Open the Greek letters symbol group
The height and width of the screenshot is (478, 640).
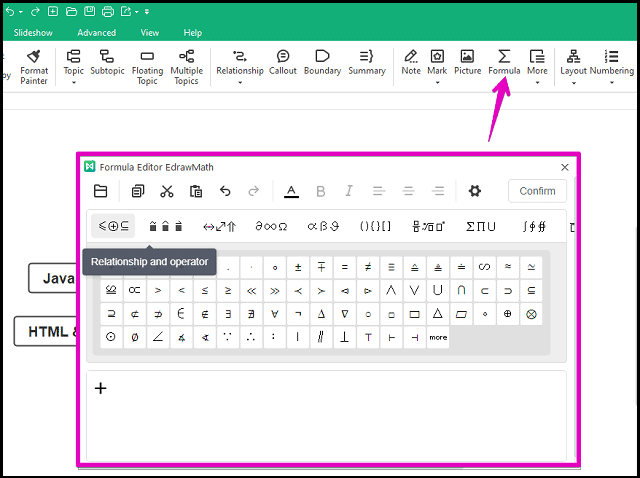323,226
